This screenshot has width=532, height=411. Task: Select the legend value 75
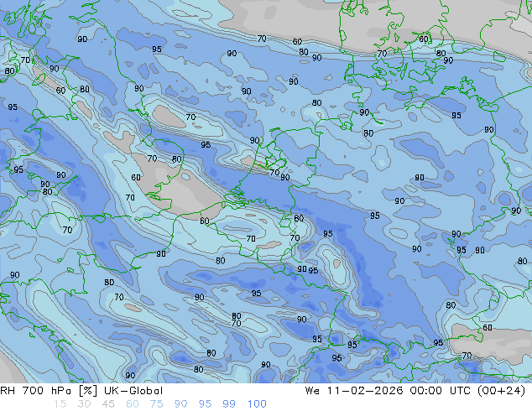pos(156,404)
